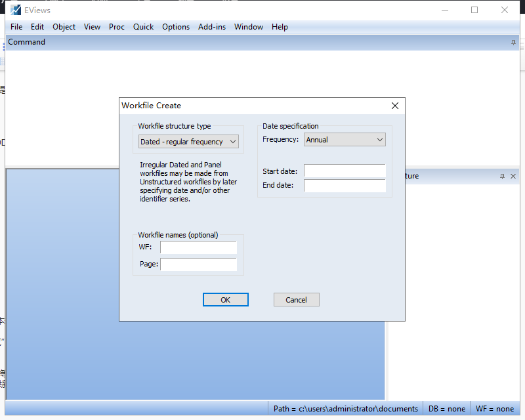Close the right-side panel with X icon
525x420 pixels.
(x=513, y=176)
